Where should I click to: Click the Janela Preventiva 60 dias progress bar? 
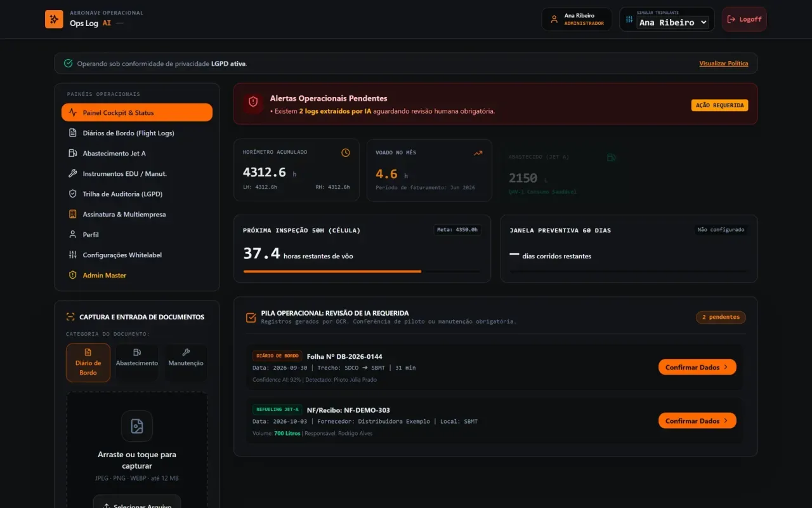(628, 271)
